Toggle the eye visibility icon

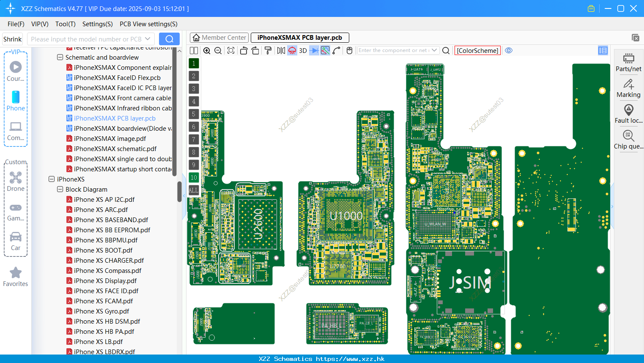(x=509, y=50)
